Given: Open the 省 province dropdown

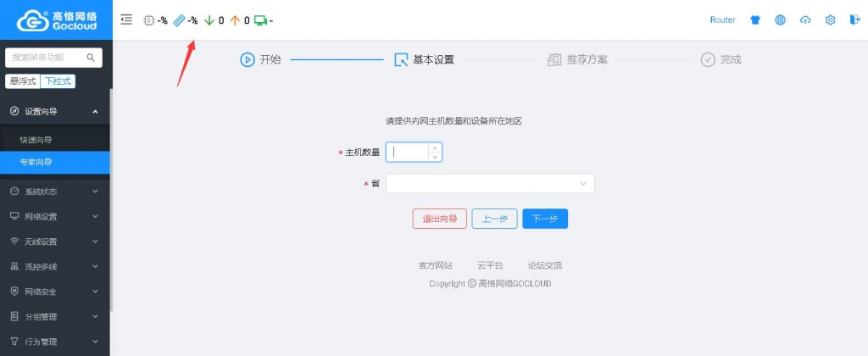Looking at the screenshot, I should pos(490,183).
